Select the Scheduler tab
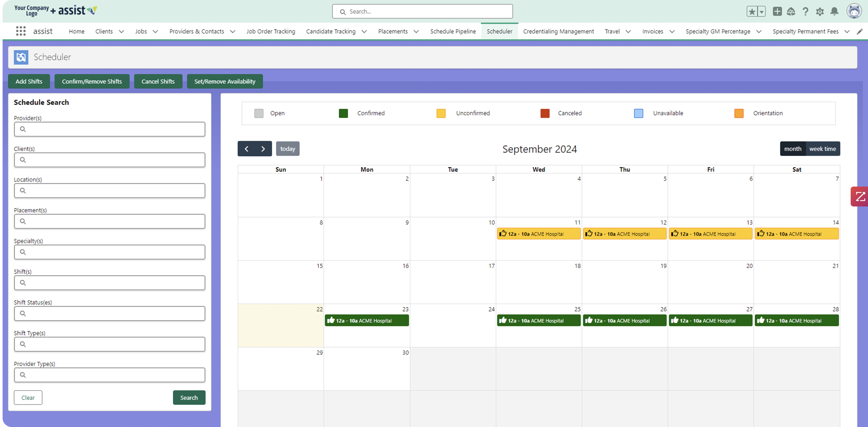868x427 pixels. point(499,31)
